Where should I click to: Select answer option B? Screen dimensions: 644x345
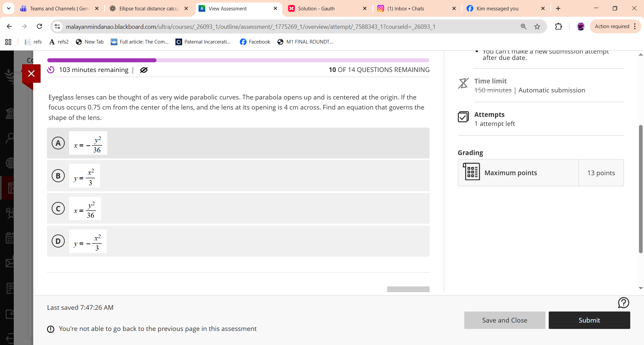[x=58, y=176]
